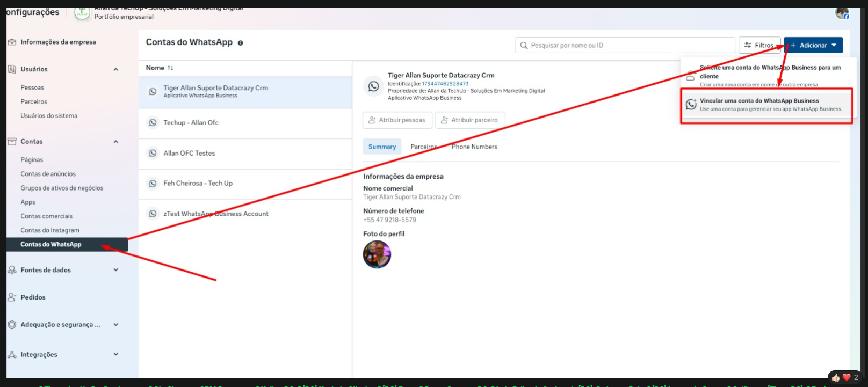Collapse the Usuários section
Screen dimensions: 868x387
point(116,69)
